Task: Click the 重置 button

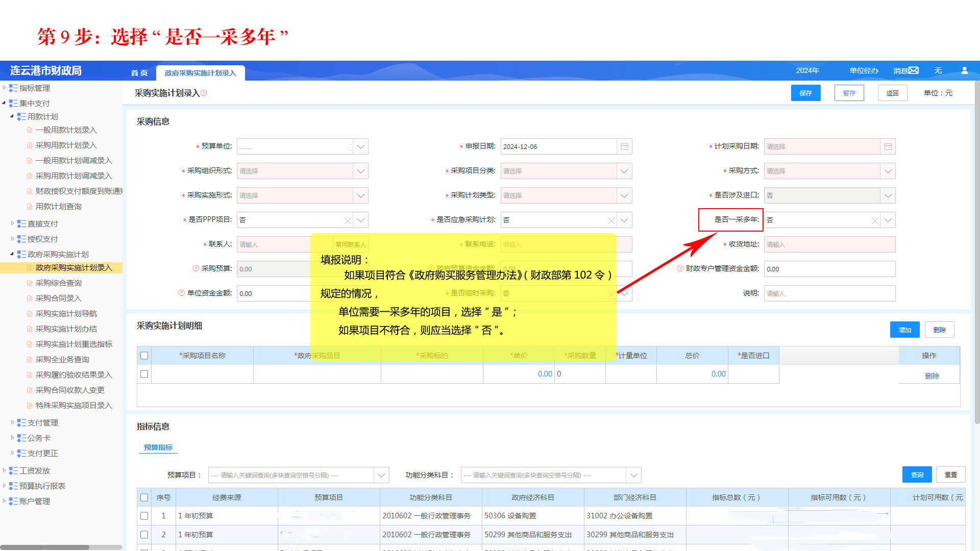Action: 951,474
